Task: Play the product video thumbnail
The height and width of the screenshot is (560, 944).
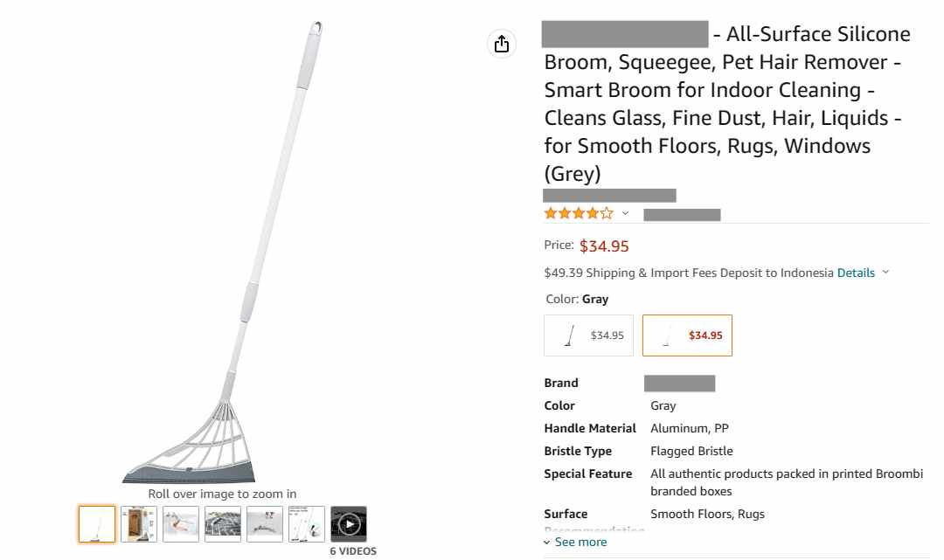Action: [x=349, y=524]
